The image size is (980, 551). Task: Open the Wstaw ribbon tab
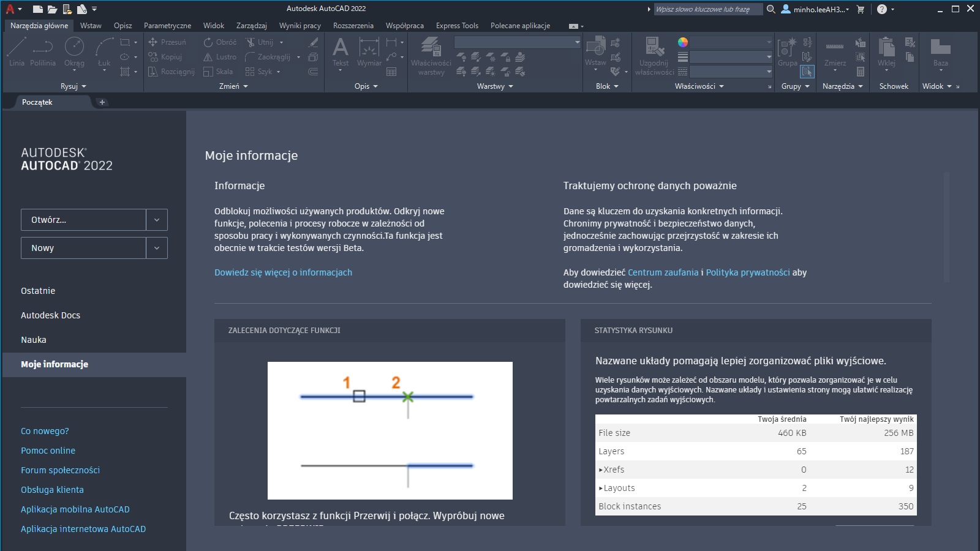click(x=91, y=26)
